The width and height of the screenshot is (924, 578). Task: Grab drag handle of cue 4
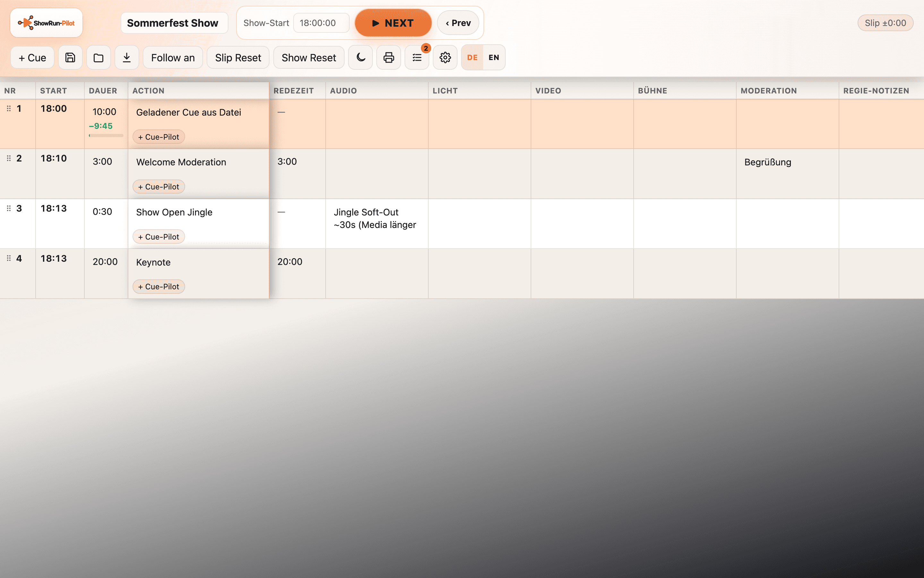pos(9,258)
